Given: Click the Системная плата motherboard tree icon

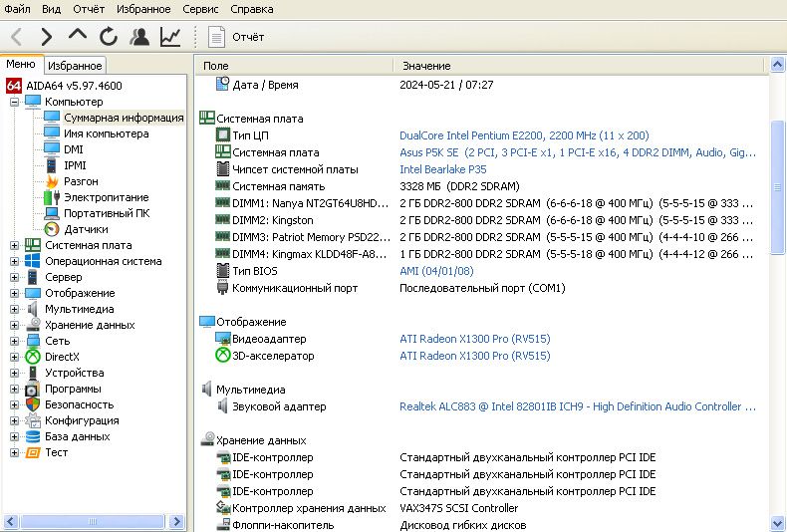Looking at the screenshot, I should click(33, 245).
